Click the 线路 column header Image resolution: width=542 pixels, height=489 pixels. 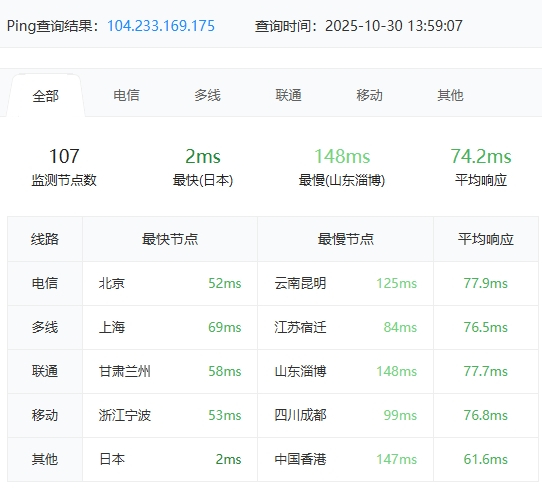(x=45, y=239)
